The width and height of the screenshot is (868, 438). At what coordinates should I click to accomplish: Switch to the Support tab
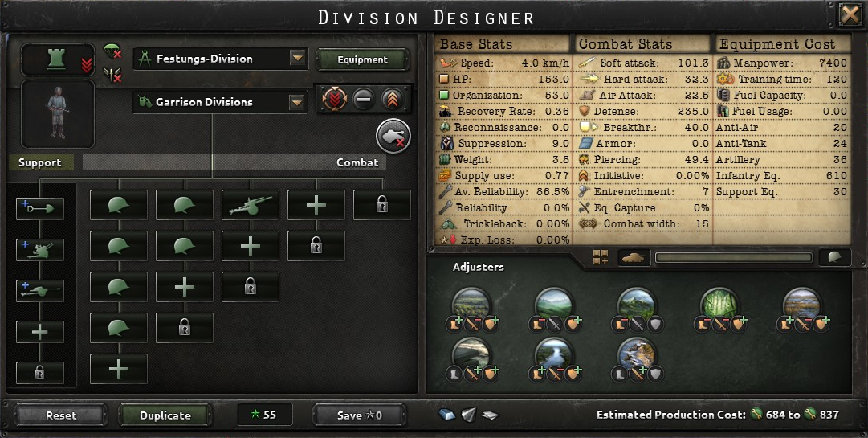(40, 162)
